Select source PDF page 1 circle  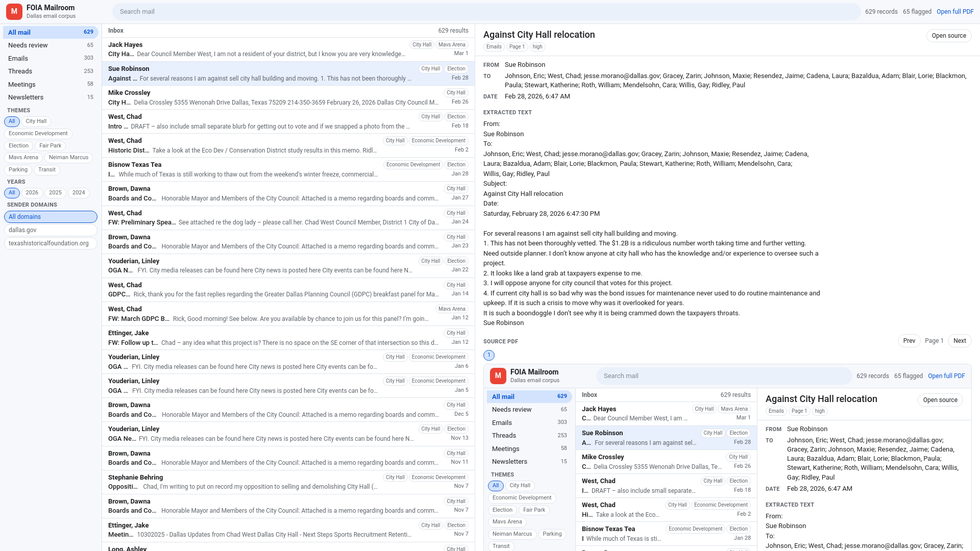click(x=489, y=355)
